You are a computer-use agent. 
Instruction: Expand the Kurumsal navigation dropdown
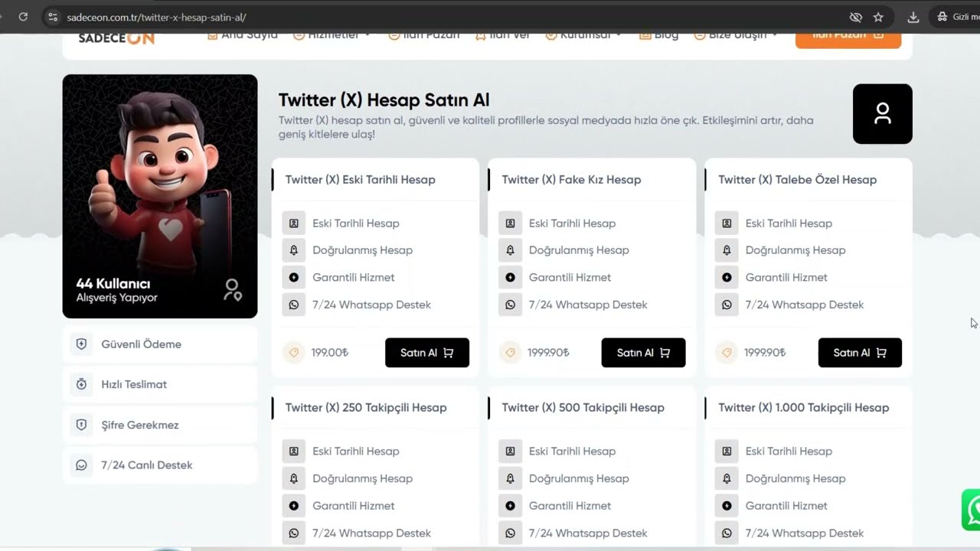pyautogui.click(x=583, y=35)
